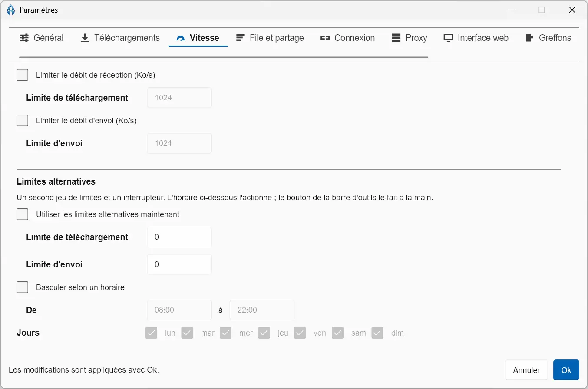Switch to the Téléchargements tab
The height and width of the screenshot is (389, 588).
[x=120, y=38]
